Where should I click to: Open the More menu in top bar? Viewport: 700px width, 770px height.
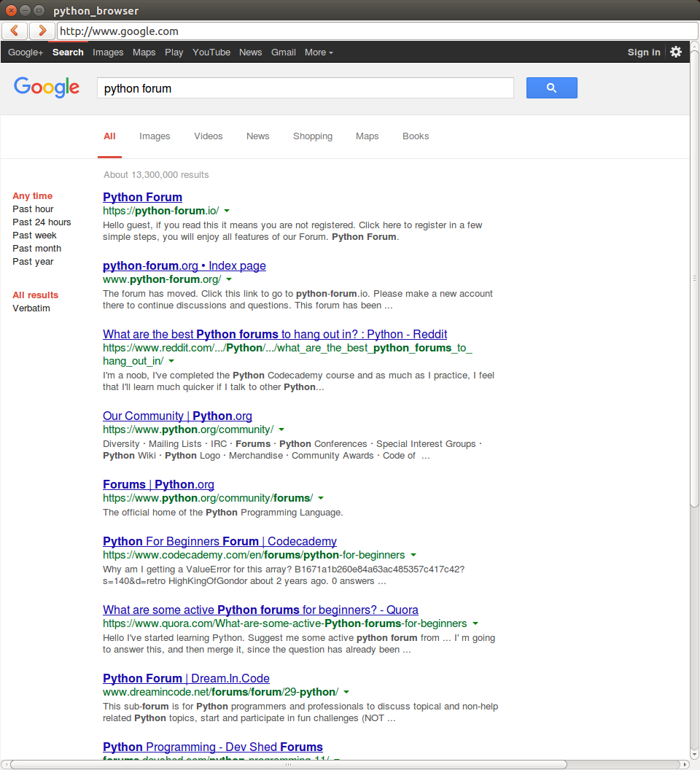click(x=319, y=52)
